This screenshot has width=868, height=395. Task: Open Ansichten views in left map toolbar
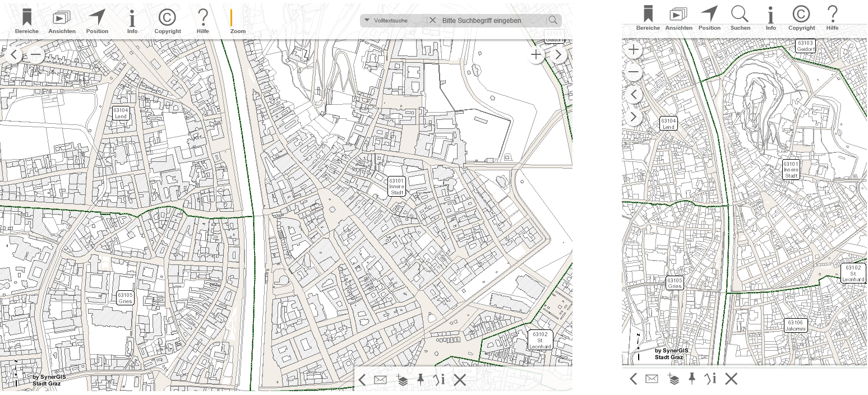[x=62, y=21]
